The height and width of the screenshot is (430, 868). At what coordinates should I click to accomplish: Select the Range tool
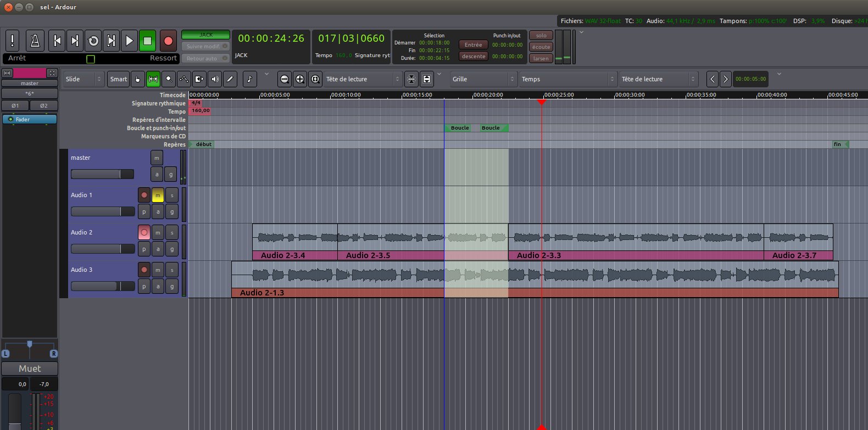pos(153,79)
